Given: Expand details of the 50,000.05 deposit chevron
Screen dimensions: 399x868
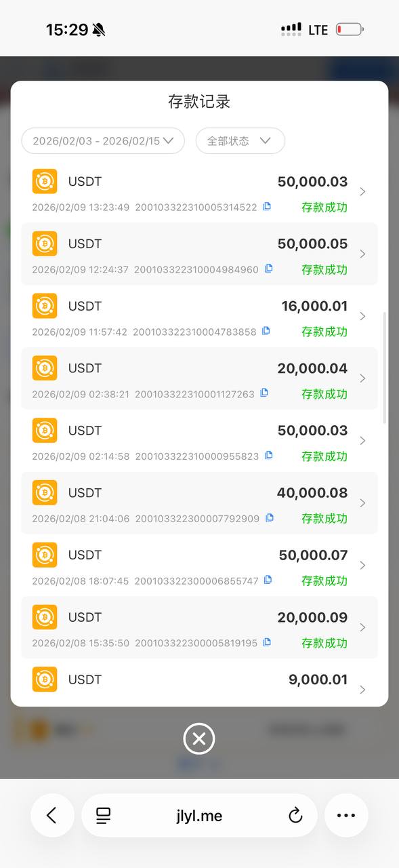Looking at the screenshot, I should coord(362,254).
